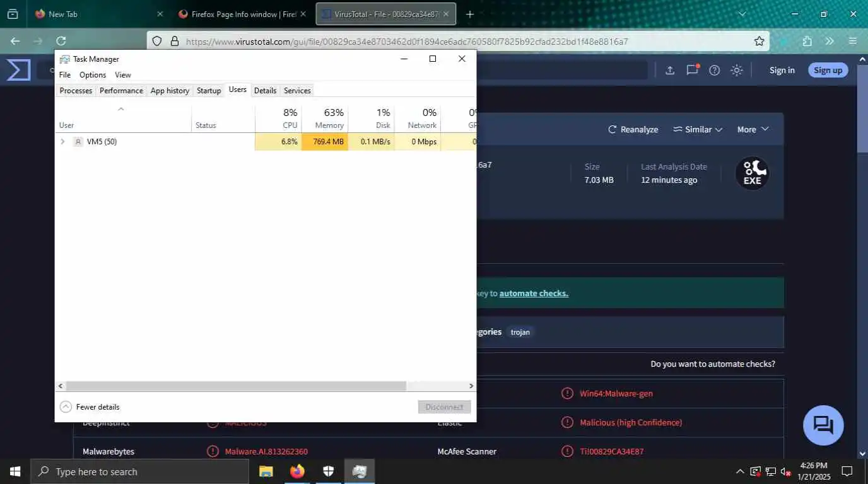Sort by Memory column header

coord(325,118)
